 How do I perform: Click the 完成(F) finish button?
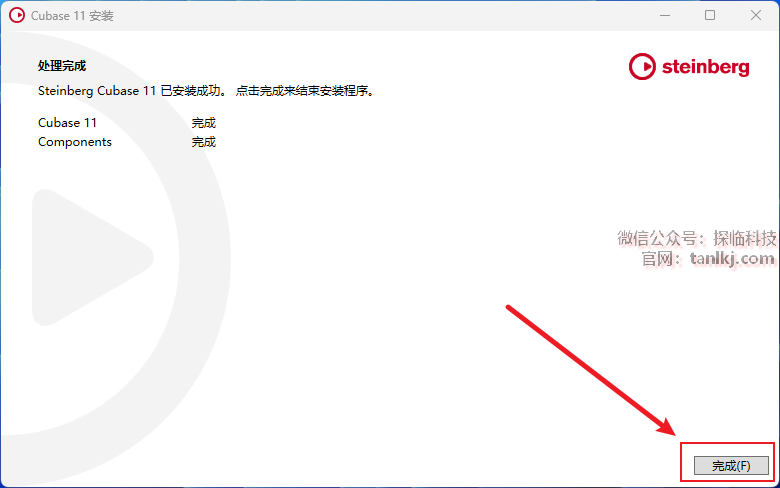[731, 466]
